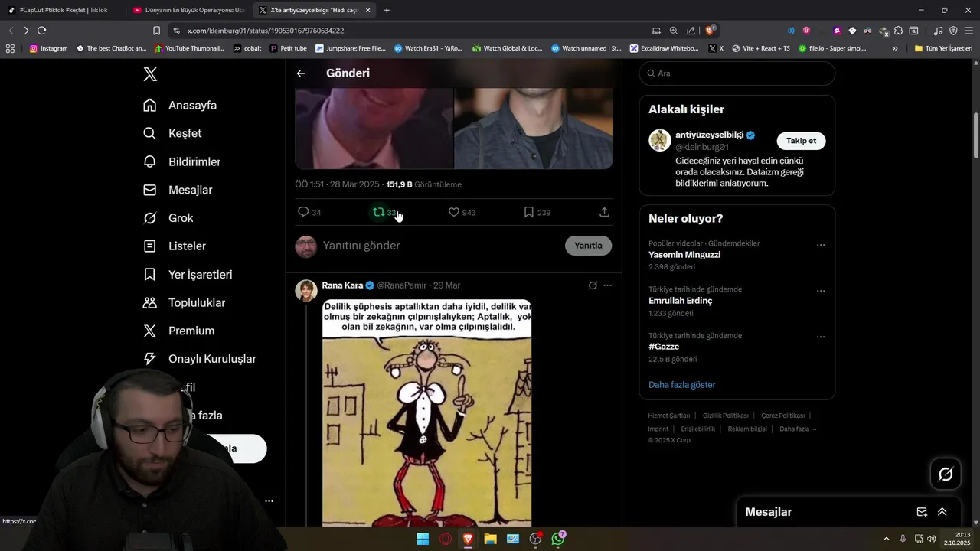Open Çerez Politikası footer link
980x551 pixels.
782,416
